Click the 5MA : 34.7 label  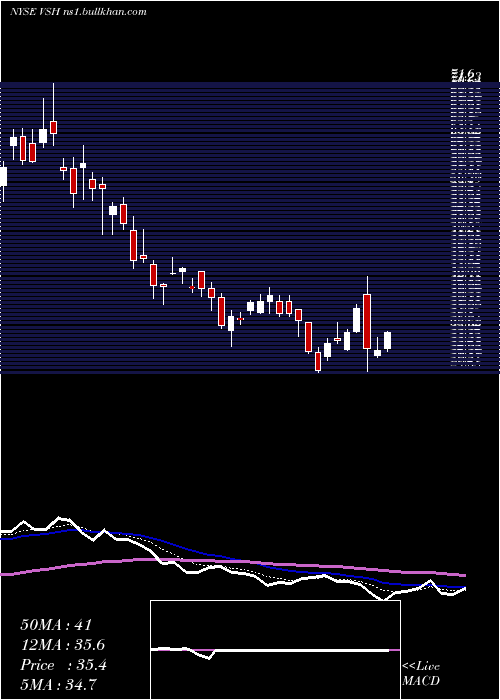click(58, 685)
